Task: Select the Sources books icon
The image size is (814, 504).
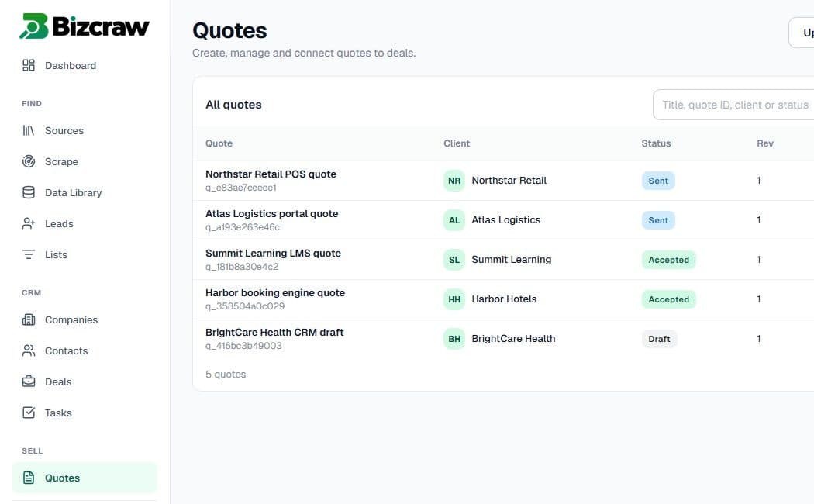Action: tap(29, 130)
